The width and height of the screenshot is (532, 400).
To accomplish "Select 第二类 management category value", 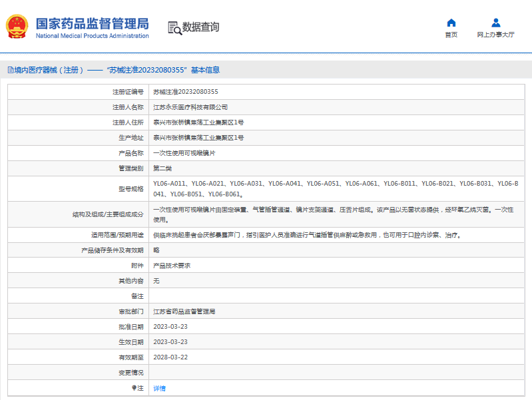I will coord(162,168).
